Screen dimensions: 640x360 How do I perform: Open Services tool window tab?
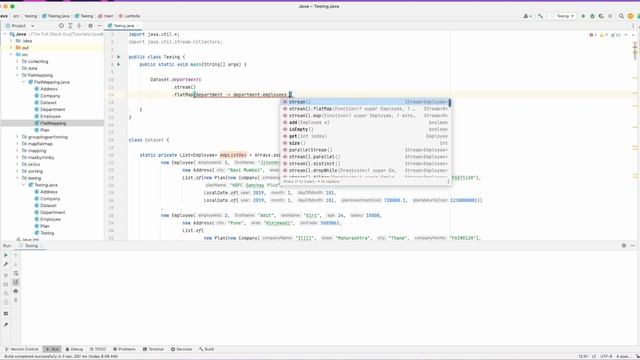181,349
